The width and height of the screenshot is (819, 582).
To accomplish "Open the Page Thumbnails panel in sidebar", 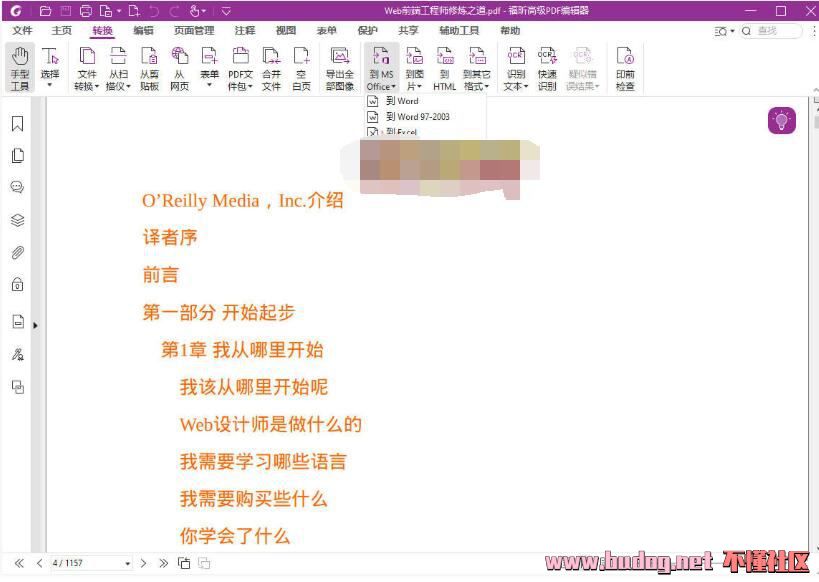I will coord(18,156).
